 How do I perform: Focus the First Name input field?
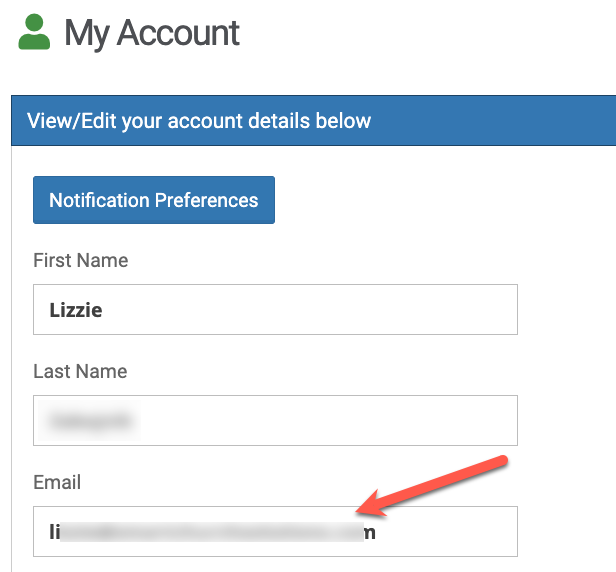pyautogui.click(x=275, y=310)
